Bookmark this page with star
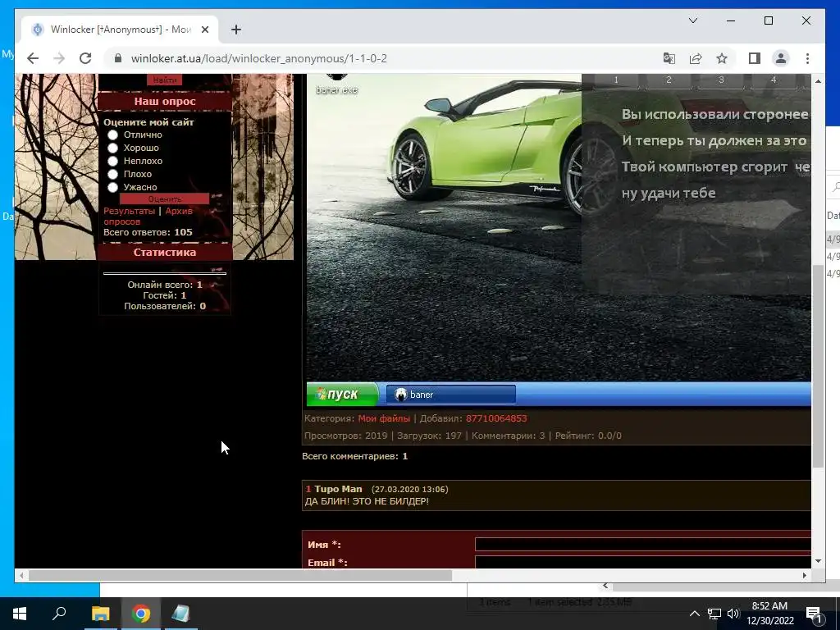 (x=722, y=58)
